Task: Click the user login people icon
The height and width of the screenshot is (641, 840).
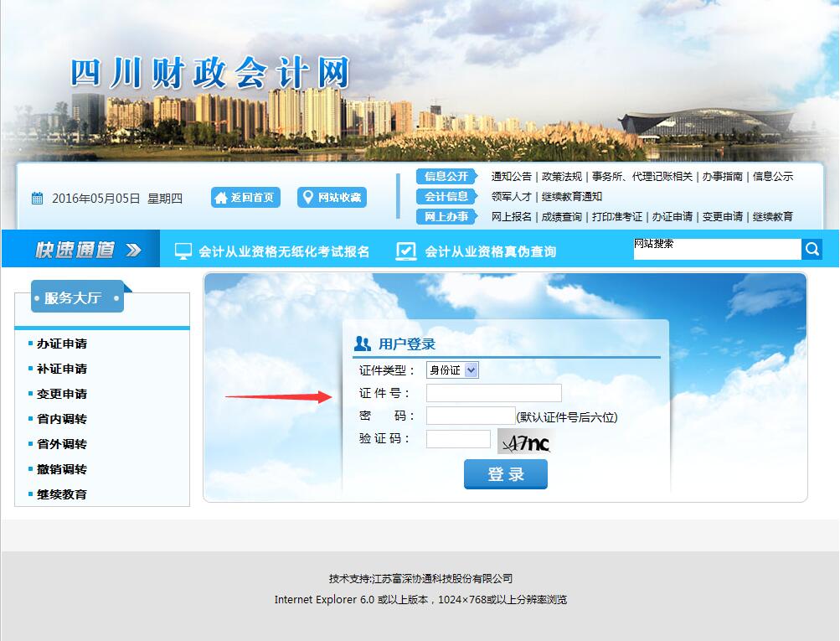Action: coord(363,344)
